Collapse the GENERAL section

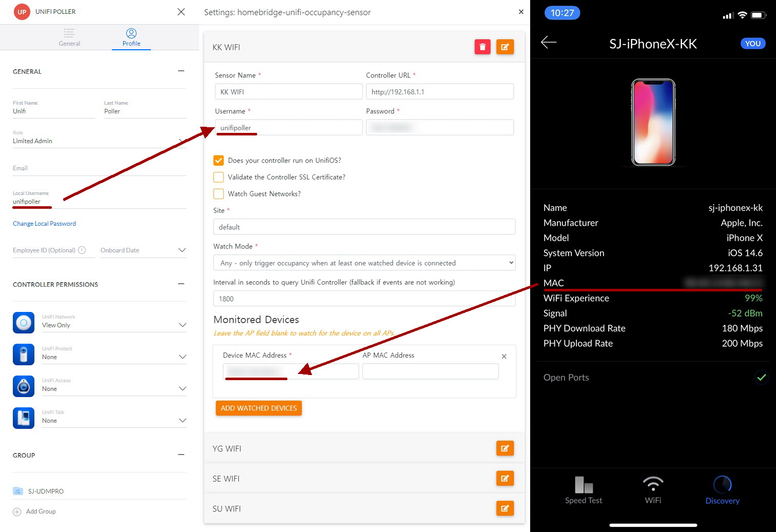pos(181,71)
